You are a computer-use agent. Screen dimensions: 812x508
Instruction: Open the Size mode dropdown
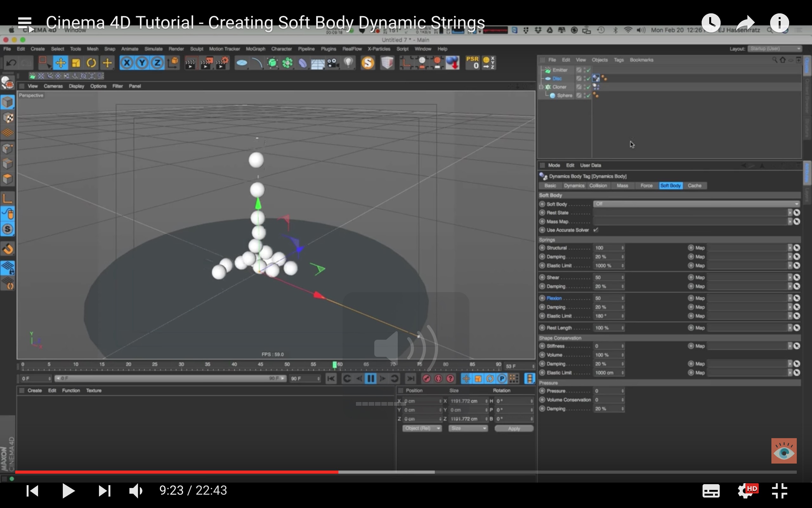tap(468, 428)
